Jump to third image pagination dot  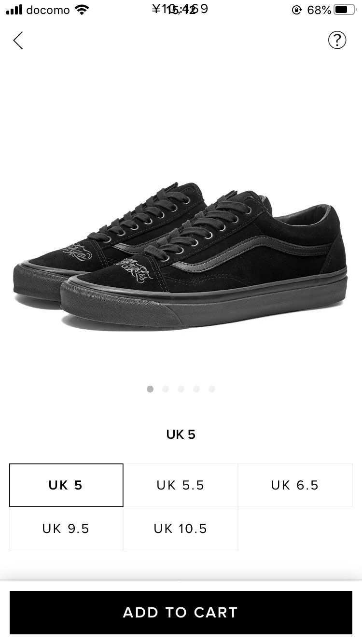tap(181, 389)
